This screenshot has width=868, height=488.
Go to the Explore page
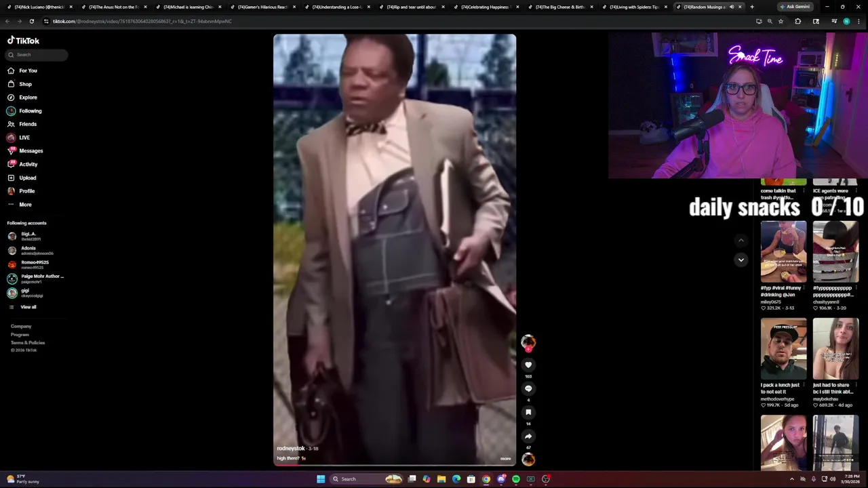click(22, 98)
